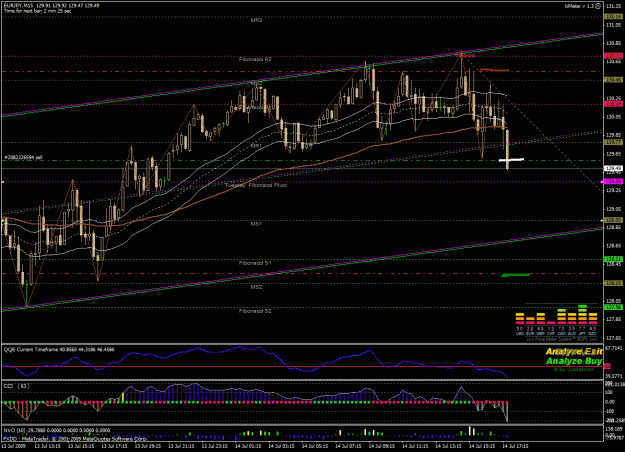625x452 pixels.
Task: Click the Fibonacci S2 level label
Action: tap(255, 311)
